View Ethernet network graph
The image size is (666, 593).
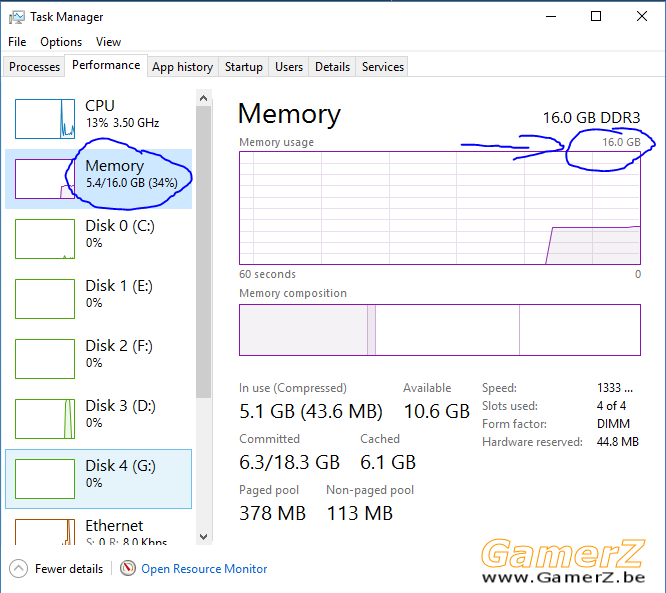click(45, 532)
